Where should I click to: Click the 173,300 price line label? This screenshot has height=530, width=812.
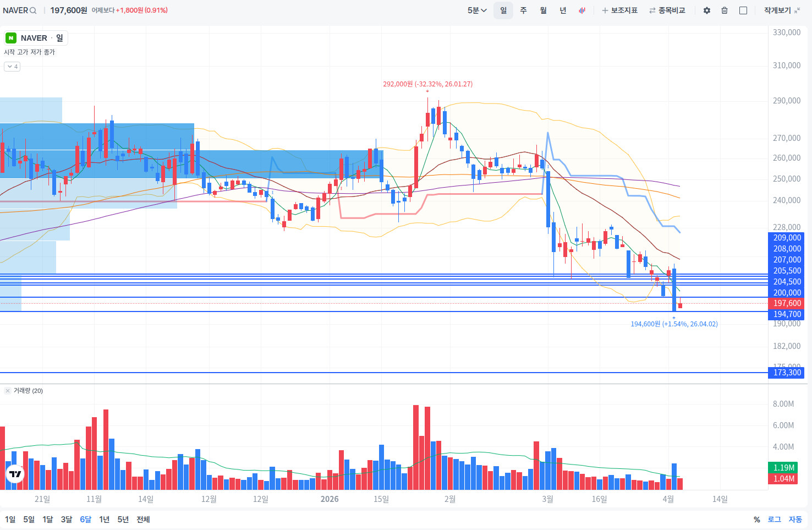click(x=787, y=373)
